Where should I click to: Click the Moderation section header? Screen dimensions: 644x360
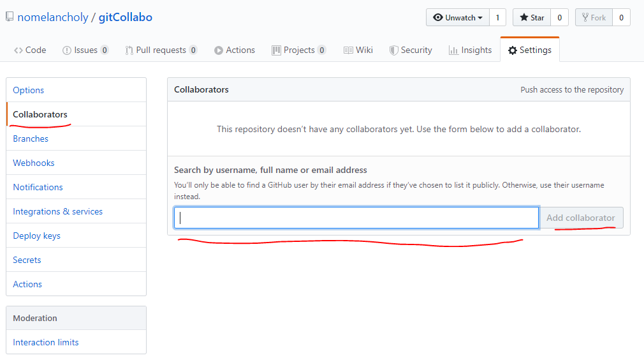click(77, 318)
